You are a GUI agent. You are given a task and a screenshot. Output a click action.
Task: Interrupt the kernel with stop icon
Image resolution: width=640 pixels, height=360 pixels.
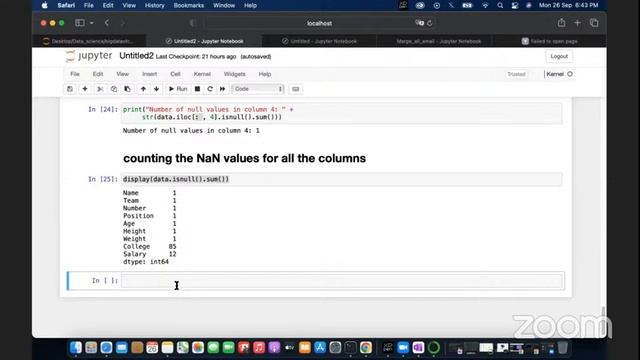coord(197,89)
